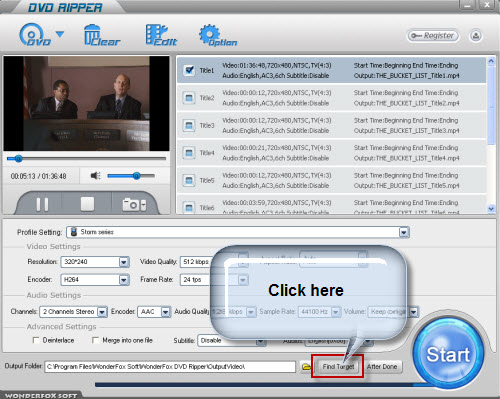Check the Title6 checkbox
500x399 pixels.
tap(189, 207)
